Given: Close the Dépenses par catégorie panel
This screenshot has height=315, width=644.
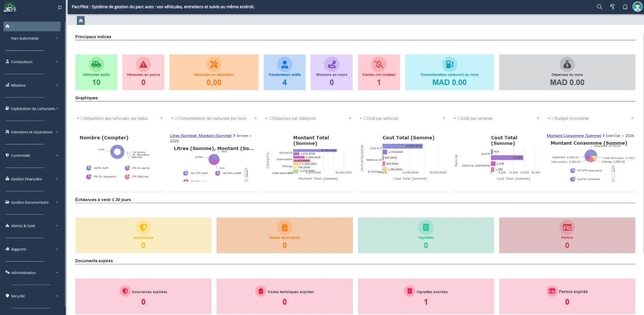Looking at the screenshot, I should coord(350,118).
